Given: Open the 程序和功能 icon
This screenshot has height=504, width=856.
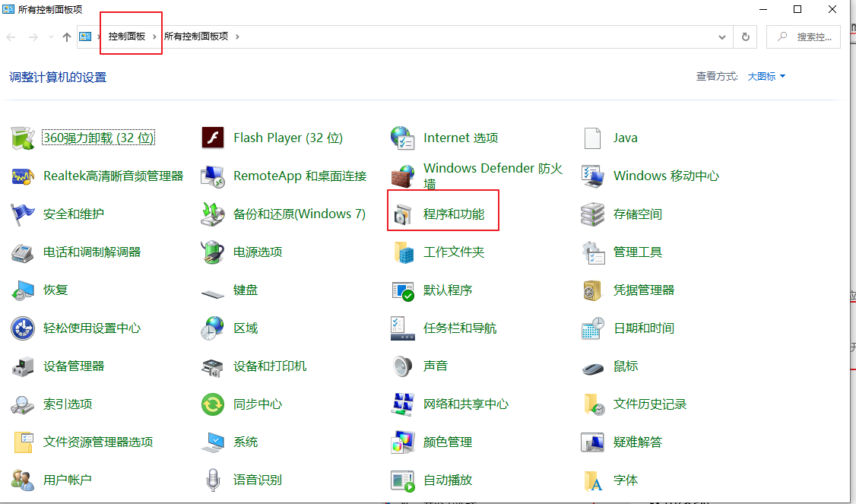Looking at the screenshot, I should [403, 214].
